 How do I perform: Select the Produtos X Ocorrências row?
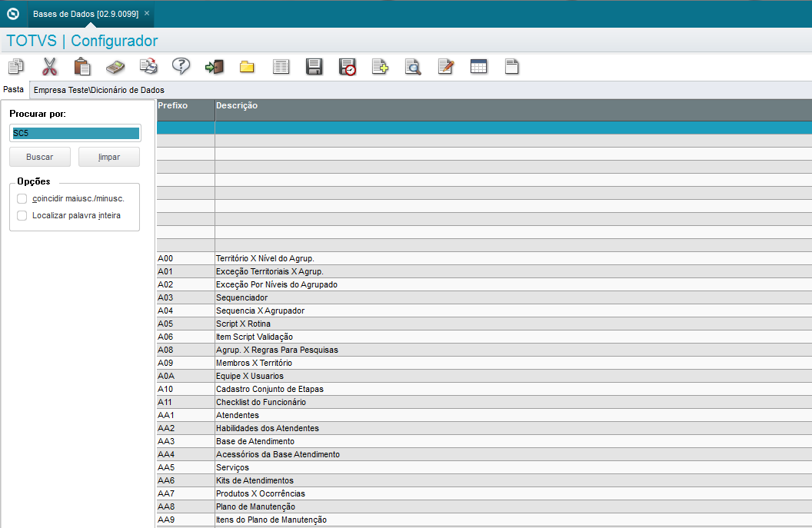click(x=484, y=494)
